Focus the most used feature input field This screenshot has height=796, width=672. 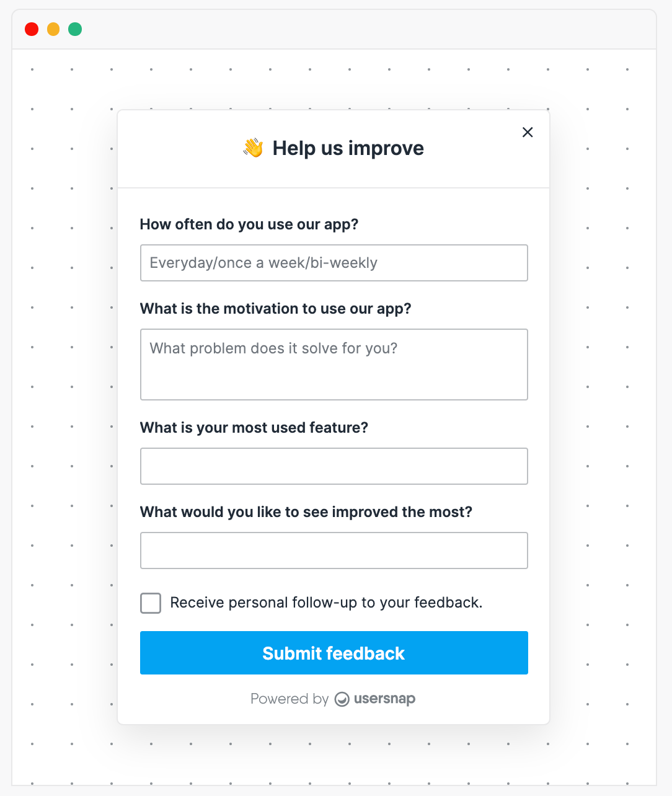pyautogui.click(x=334, y=466)
